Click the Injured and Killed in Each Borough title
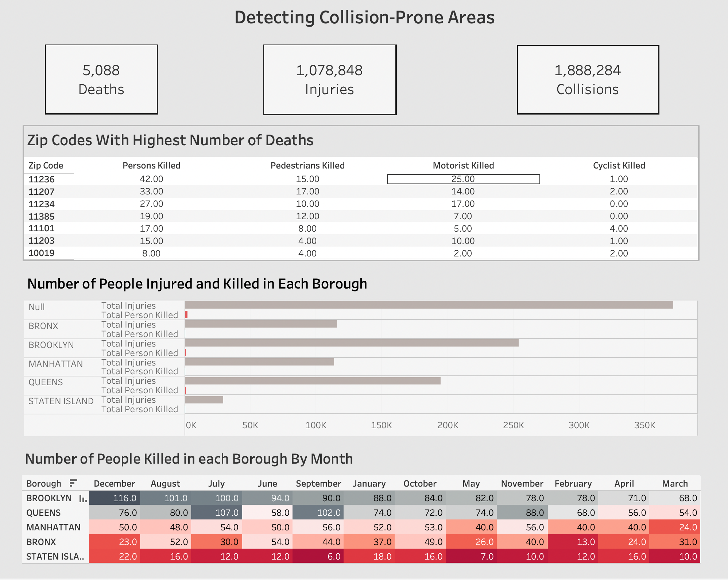The image size is (728, 580). click(x=197, y=284)
